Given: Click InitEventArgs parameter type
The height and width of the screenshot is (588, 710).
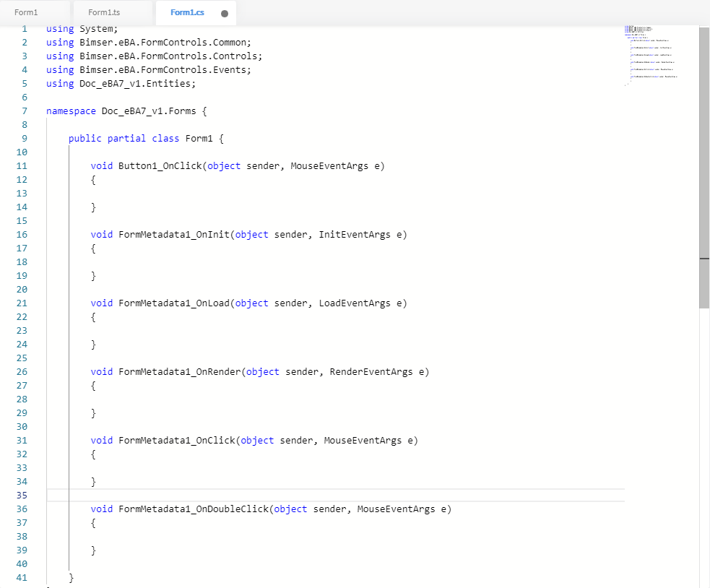Looking at the screenshot, I should 355,234.
